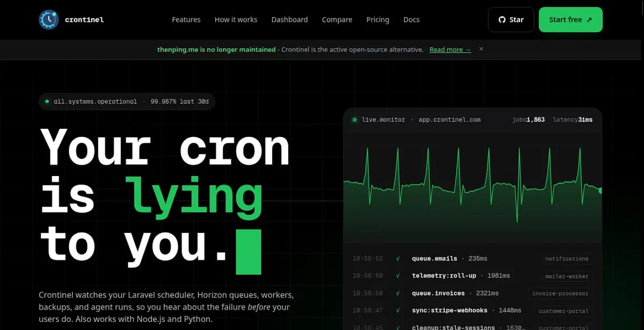The width and height of the screenshot is (644, 330).
Task: Select the queue.emails log row
Action: pyautogui.click(x=472, y=259)
